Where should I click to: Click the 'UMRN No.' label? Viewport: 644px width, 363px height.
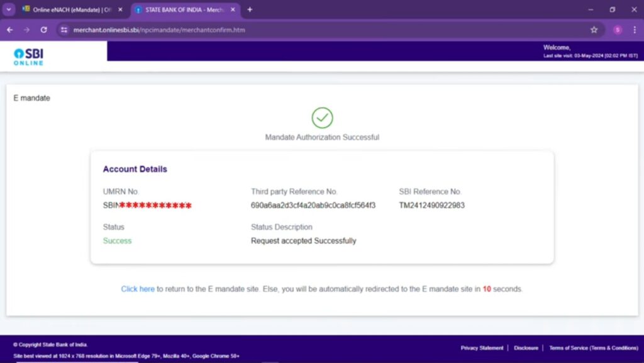121,192
